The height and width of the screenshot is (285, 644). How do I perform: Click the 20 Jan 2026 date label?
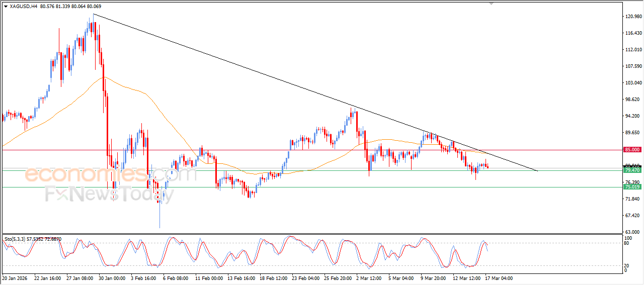pyautogui.click(x=15, y=277)
